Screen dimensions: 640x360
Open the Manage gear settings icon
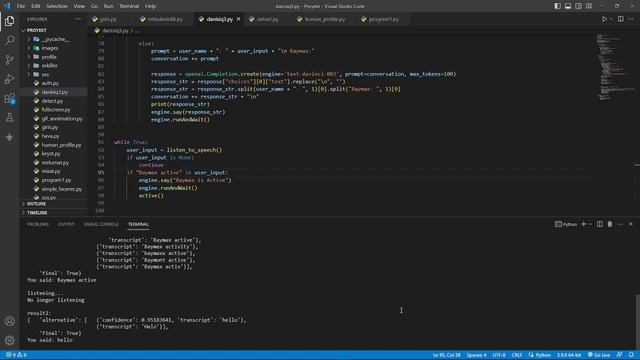pyautogui.click(x=9, y=340)
